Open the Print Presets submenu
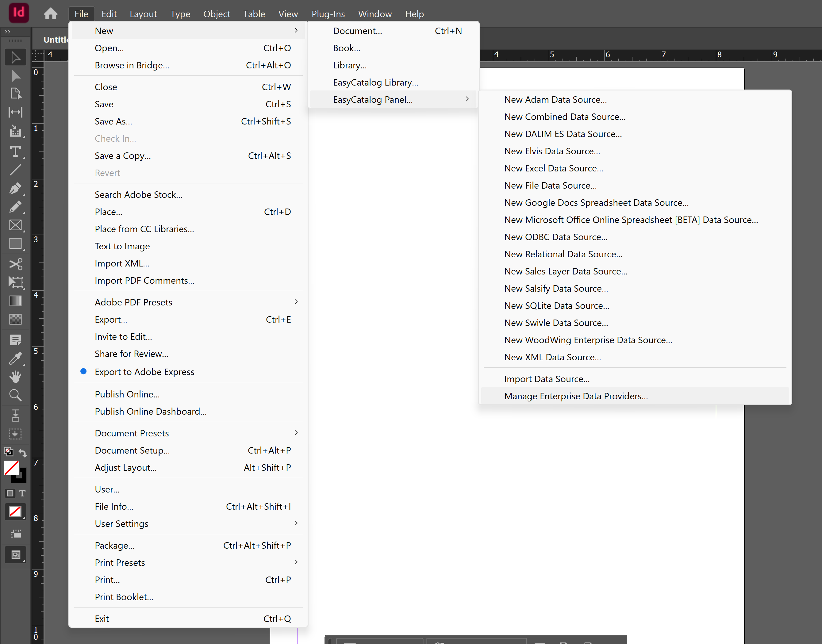The width and height of the screenshot is (822, 644). pyautogui.click(x=120, y=562)
